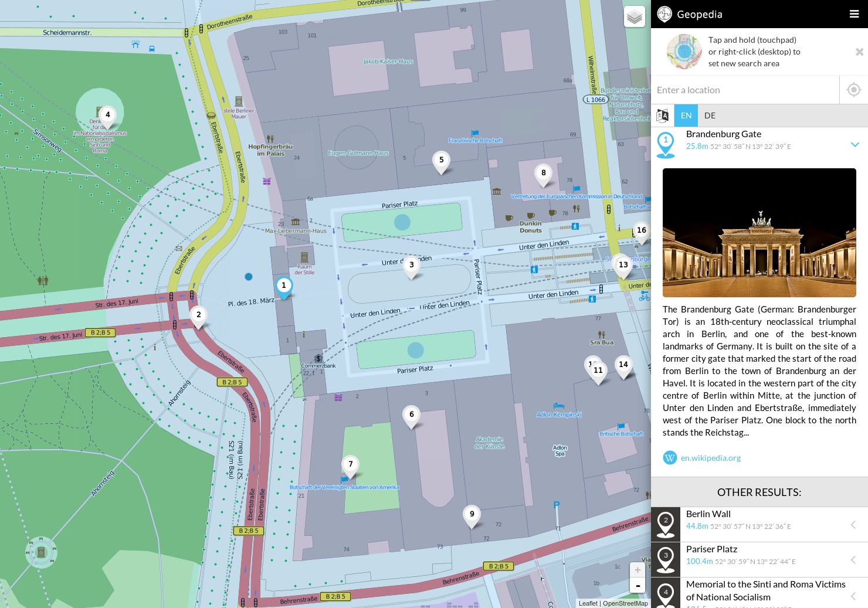Click map marker number 4
The width and height of the screenshot is (868, 608).
tap(108, 117)
